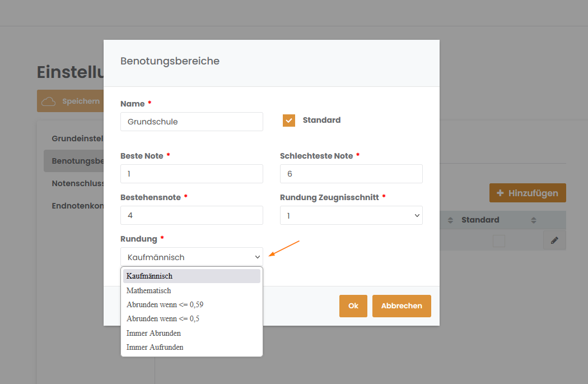The width and height of the screenshot is (588, 384).
Task: Click the Standard column header text
Action: [x=480, y=220]
